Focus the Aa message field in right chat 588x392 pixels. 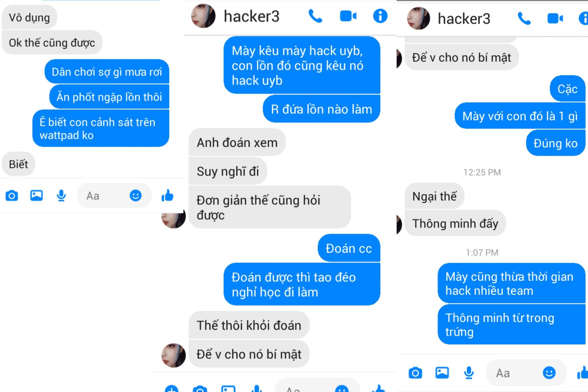(x=526, y=373)
